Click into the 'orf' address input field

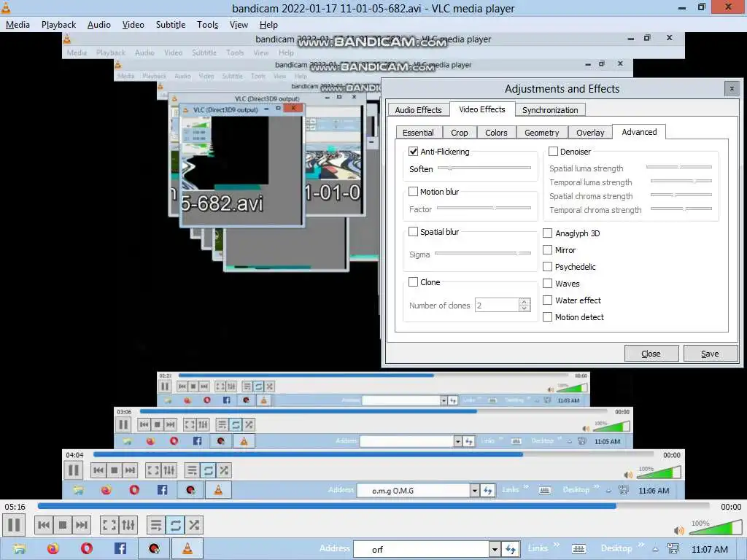point(421,550)
